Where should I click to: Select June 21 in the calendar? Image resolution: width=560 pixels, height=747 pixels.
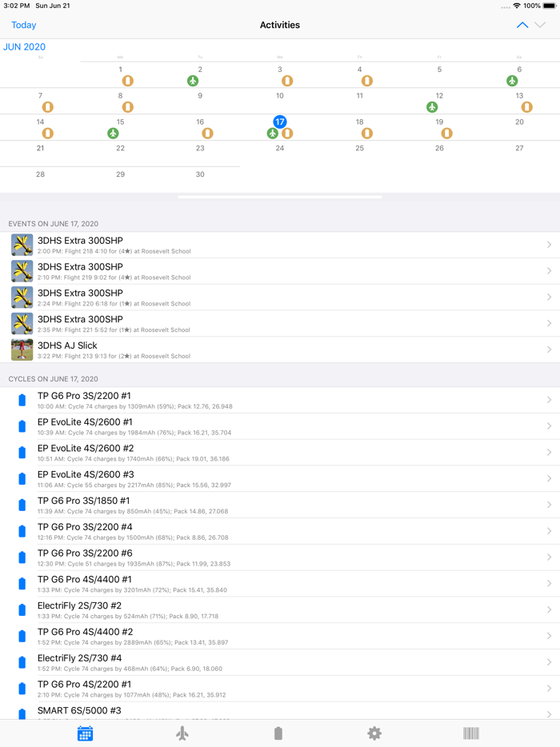tap(41, 148)
